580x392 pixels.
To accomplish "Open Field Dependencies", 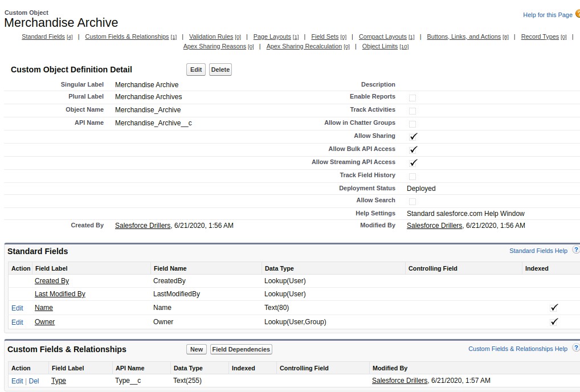I will (x=241, y=349).
